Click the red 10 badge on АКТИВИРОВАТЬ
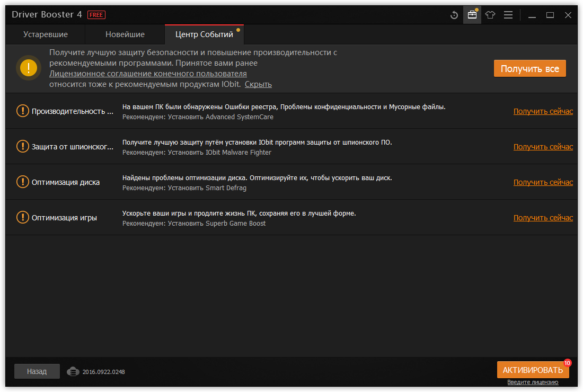Screen dimensions: 583x392 567,363
